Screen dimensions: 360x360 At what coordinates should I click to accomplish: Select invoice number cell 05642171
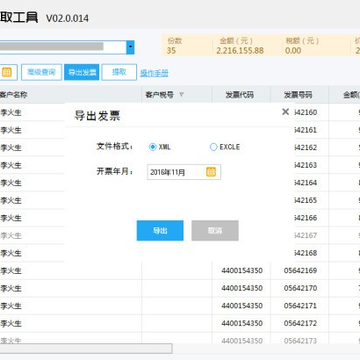[300, 306]
